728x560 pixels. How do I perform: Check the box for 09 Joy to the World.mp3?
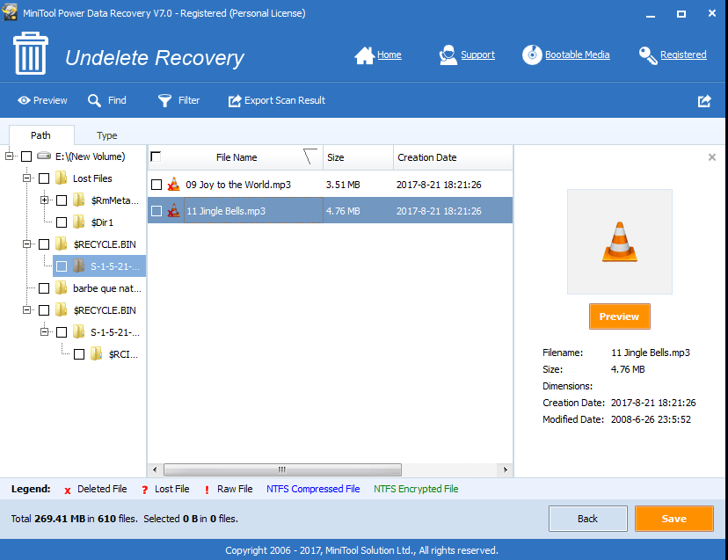pos(157,185)
